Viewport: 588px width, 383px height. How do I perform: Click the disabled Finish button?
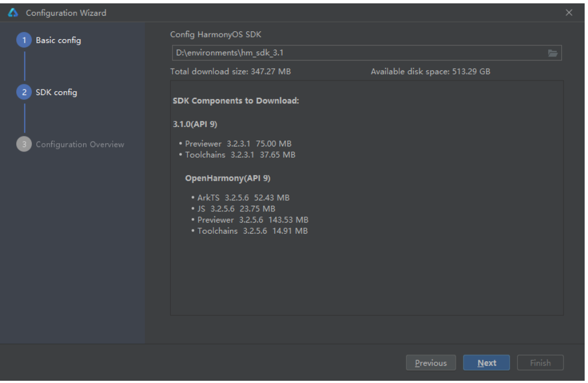click(x=540, y=363)
